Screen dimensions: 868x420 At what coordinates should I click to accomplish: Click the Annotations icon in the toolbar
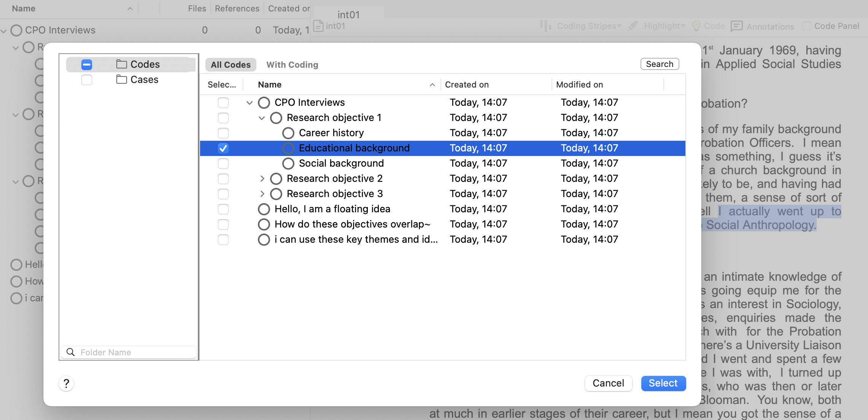[736, 26]
